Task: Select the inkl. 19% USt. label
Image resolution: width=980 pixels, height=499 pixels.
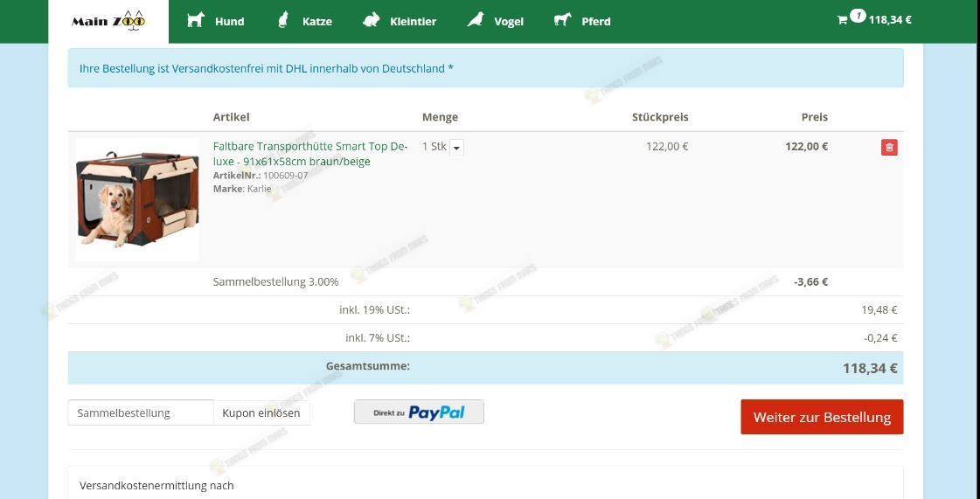Action: point(374,309)
